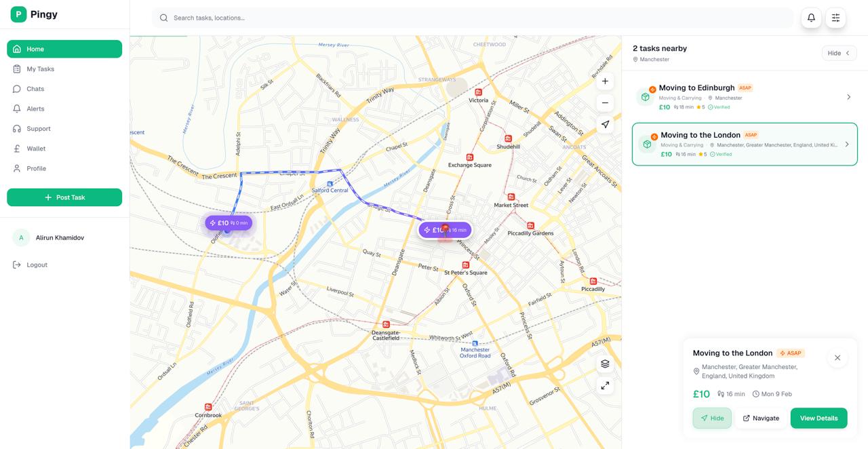868x449 pixels.
Task: Toggle route with the green Hide button
Action: tap(712, 418)
